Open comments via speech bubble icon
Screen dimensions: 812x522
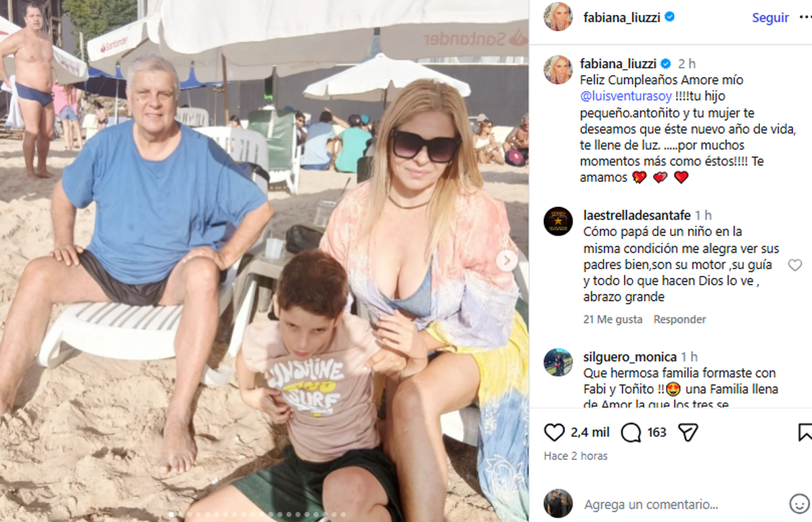coord(631,432)
